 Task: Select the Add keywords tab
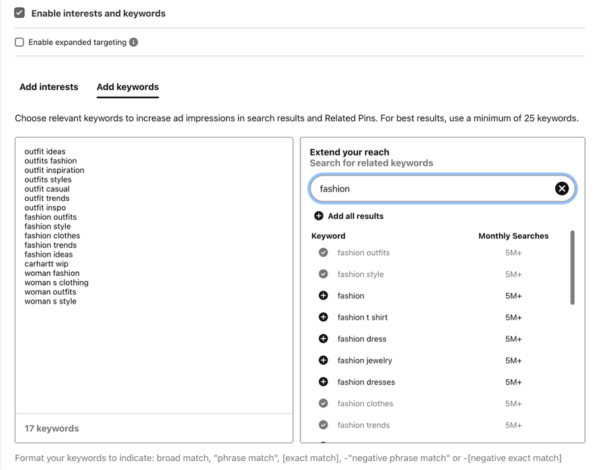tap(127, 87)
